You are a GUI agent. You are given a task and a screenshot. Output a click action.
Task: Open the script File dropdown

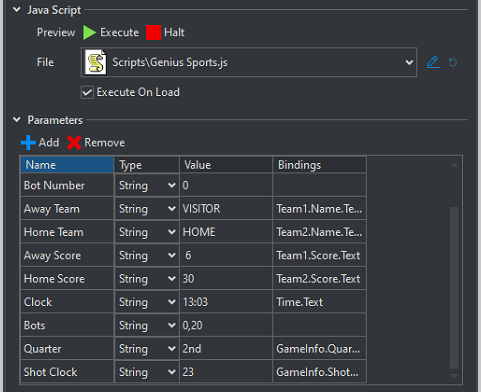409,62
